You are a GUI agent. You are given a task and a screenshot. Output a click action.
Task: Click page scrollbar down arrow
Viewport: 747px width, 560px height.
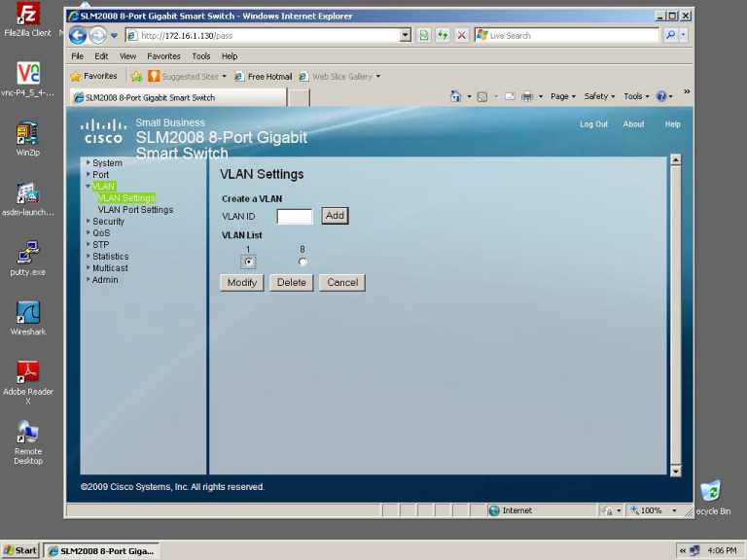coord(676,471)
